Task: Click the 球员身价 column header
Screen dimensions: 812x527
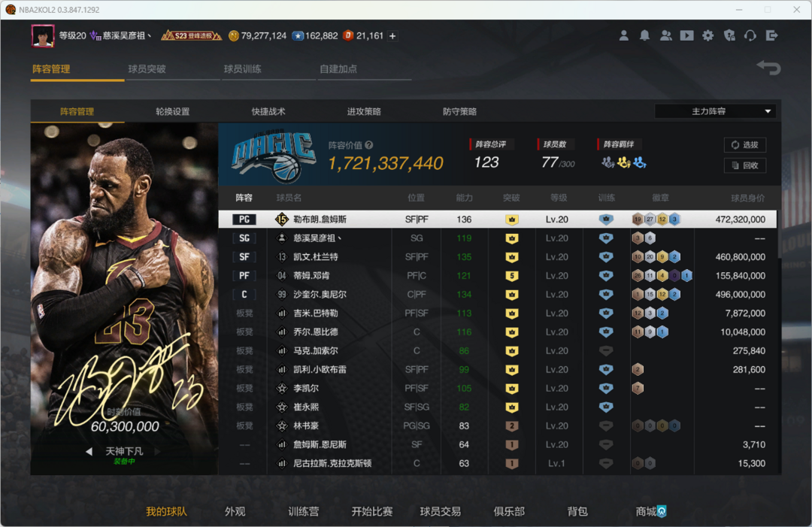Action: [x=747, y=198]
